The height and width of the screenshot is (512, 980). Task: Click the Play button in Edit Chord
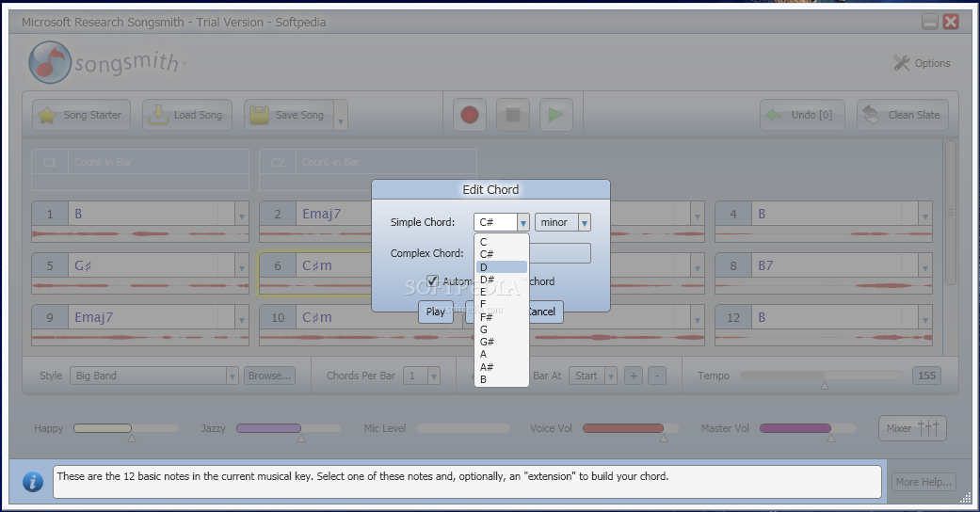coord(436,312)
